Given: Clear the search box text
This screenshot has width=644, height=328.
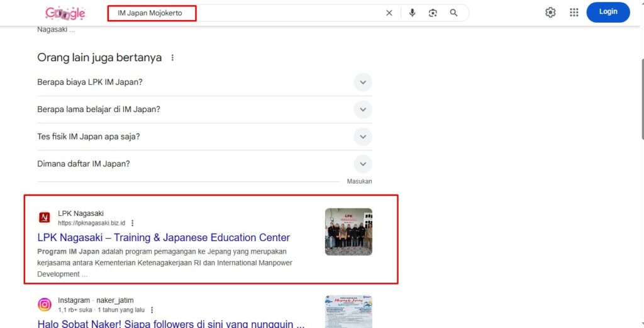Looking at the screenshot, I should coord(389,13).
